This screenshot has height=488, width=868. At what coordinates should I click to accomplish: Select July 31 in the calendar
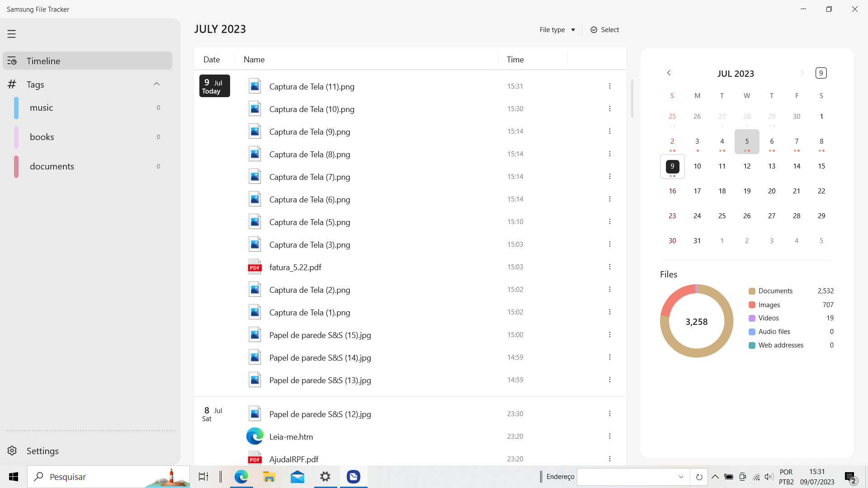[x=697, y=241]
